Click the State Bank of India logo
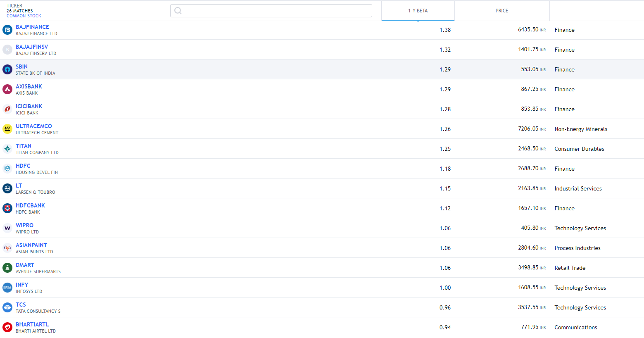 [7, 69]
